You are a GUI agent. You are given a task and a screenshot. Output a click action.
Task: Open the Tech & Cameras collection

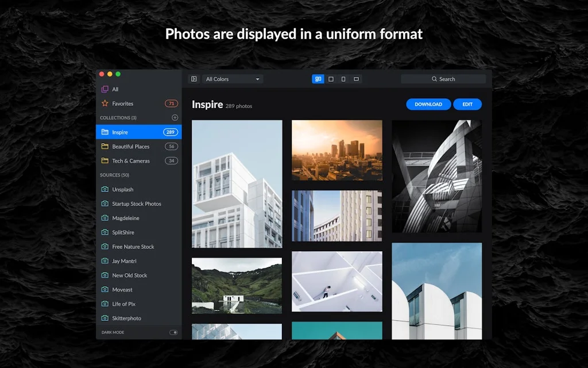130,161
